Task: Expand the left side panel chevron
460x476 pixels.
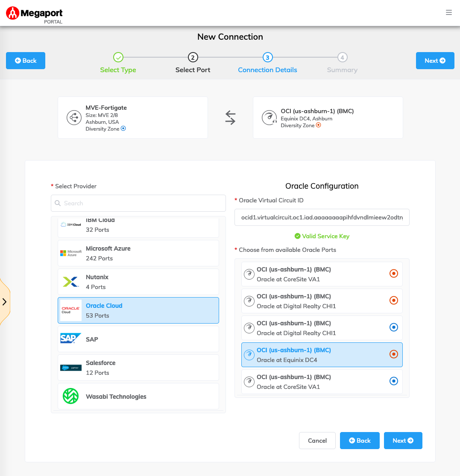Action: 4,302
